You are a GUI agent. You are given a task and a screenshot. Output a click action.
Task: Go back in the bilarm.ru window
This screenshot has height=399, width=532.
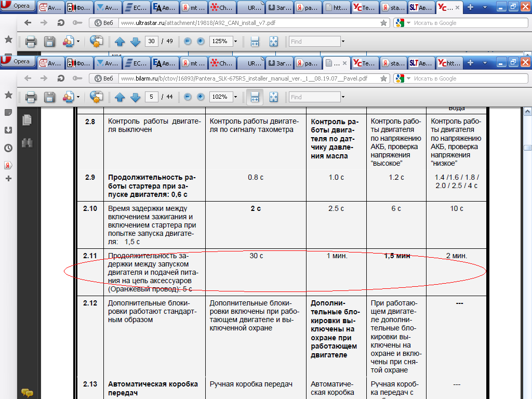click(28, 78)
